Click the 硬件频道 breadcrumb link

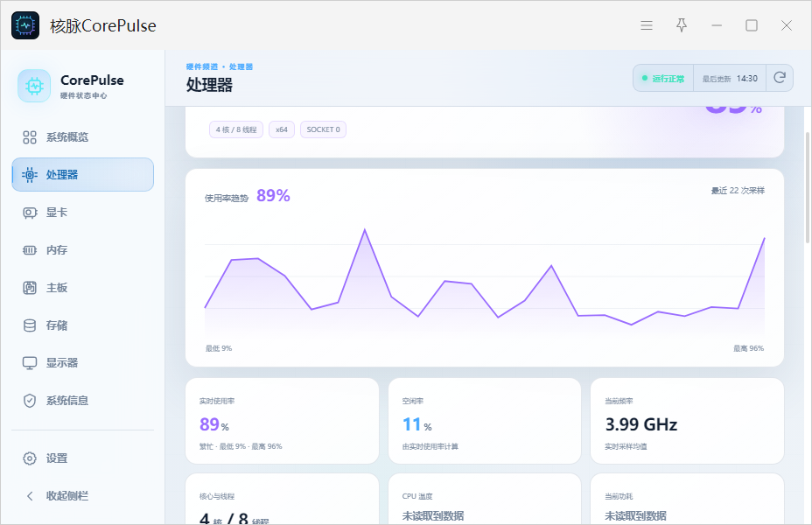202,66
